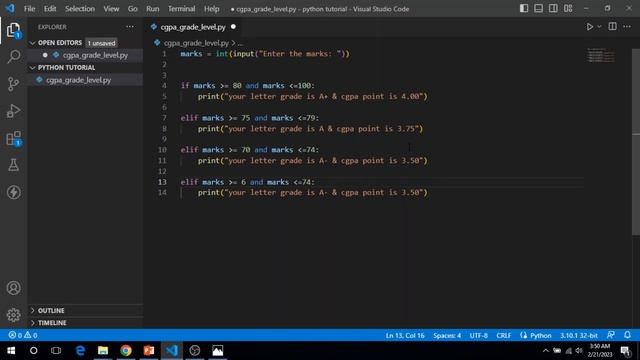This screenshot has height=360, width=640.
Task: Click the breadcrumb ellipsis after the filename
Action: [240, 43]
